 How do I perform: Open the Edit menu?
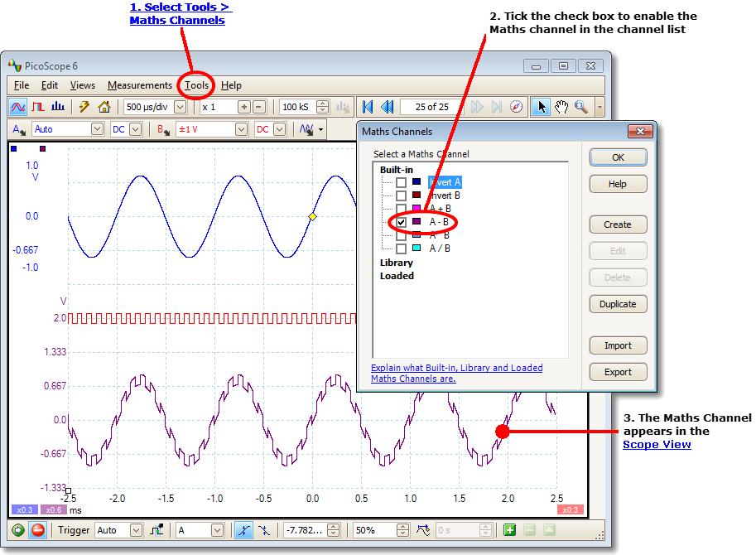(49, 85)
